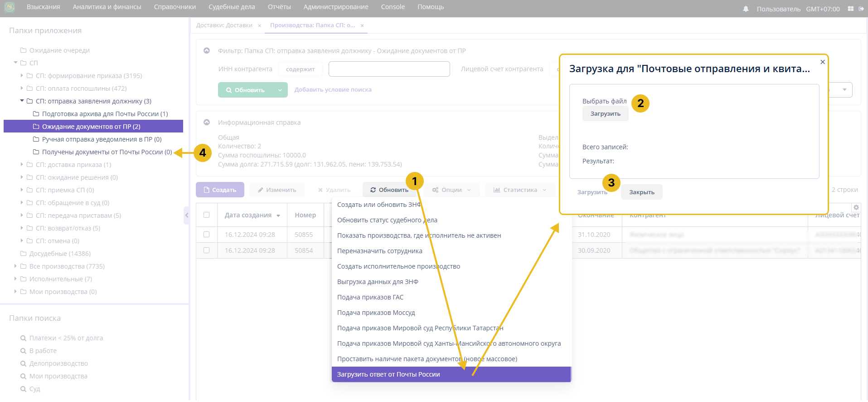
Task: Open the notifications bell icon
Action: point(746,9)
